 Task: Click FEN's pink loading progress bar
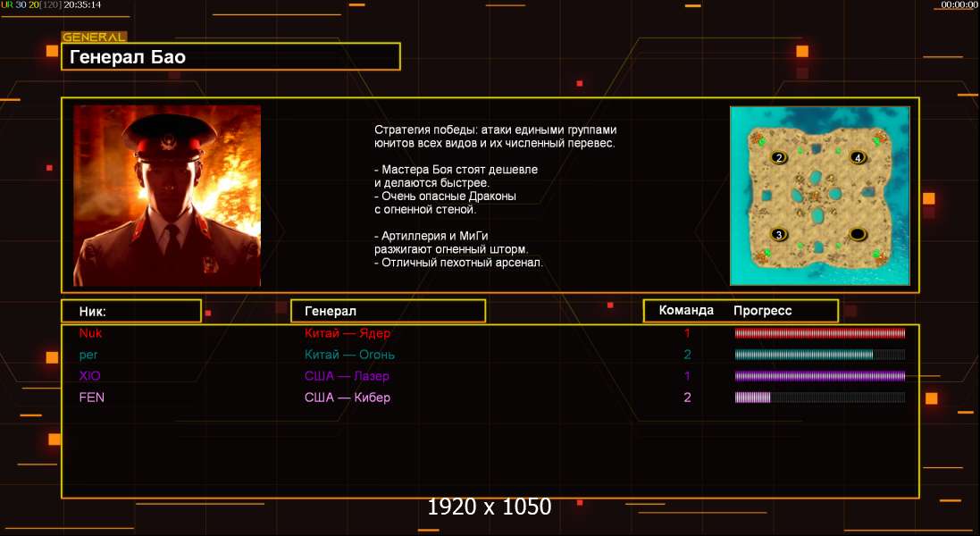coord(820,398)
